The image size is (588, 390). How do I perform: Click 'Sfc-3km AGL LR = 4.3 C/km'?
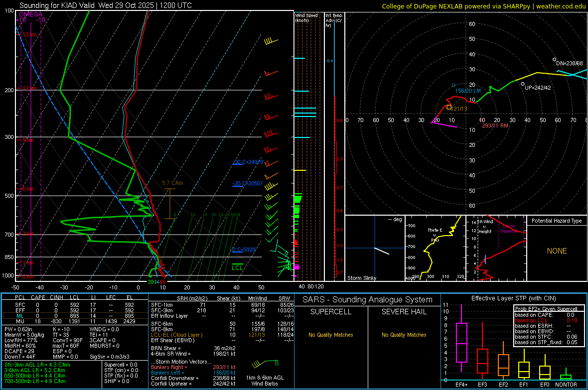point(37,365)
